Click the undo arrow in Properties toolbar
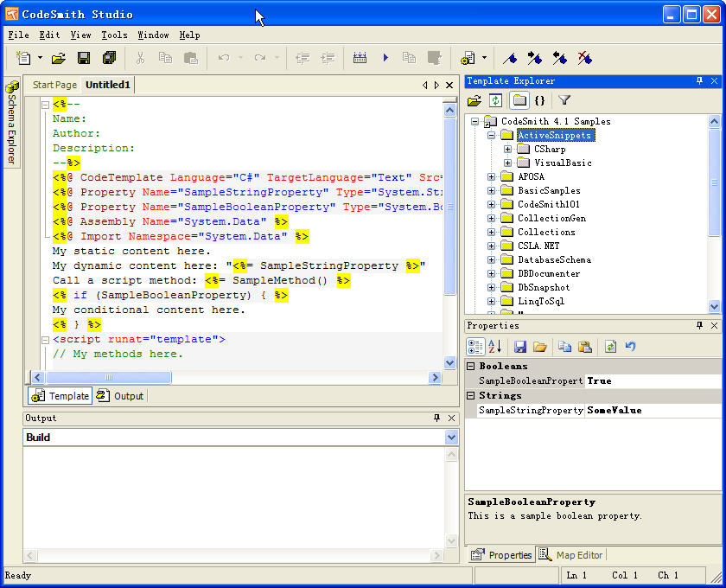 point(631,347)
